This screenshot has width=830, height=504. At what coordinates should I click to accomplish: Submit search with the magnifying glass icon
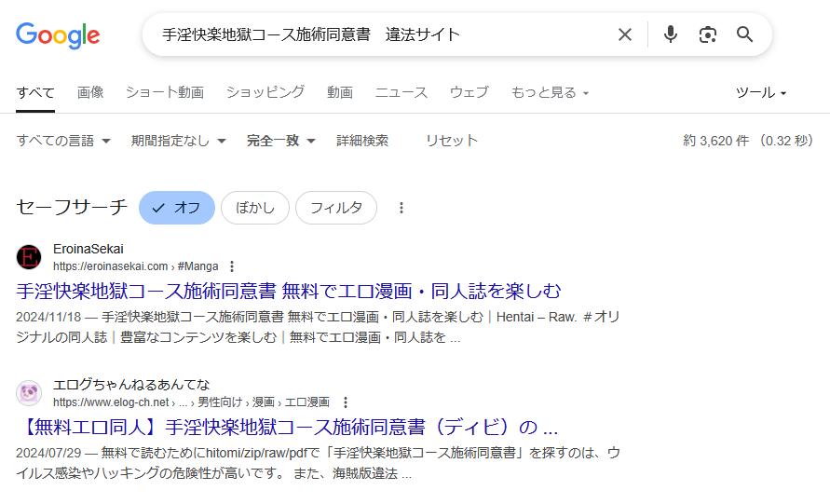pos(745,34)
